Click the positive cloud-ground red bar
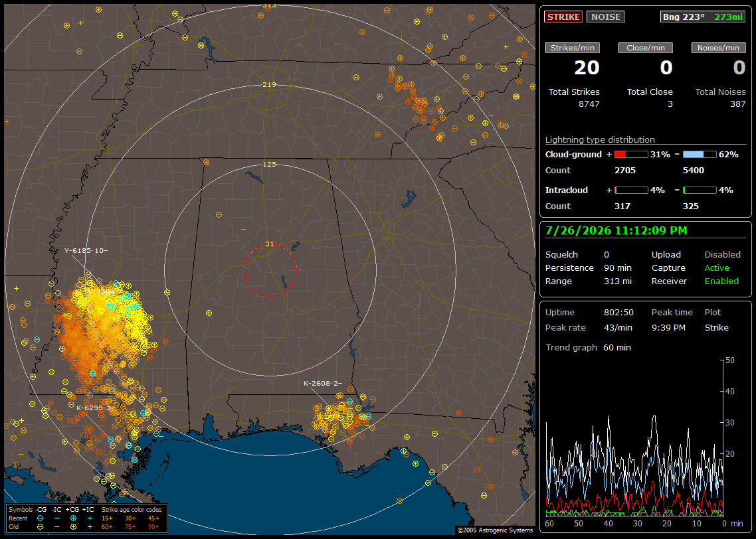Viewport: 756px width, 539px height. pos(631,155)
